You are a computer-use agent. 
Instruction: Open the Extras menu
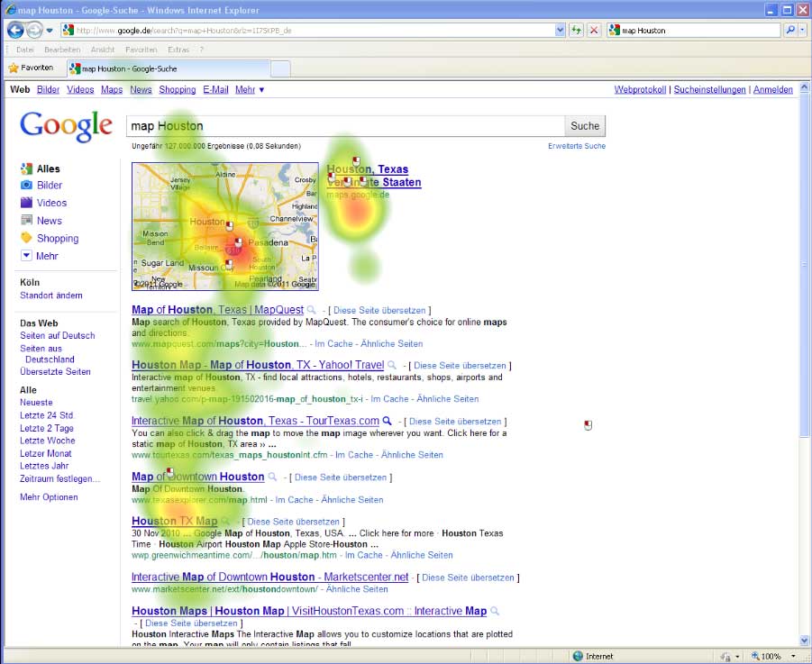tap(178, 50)
